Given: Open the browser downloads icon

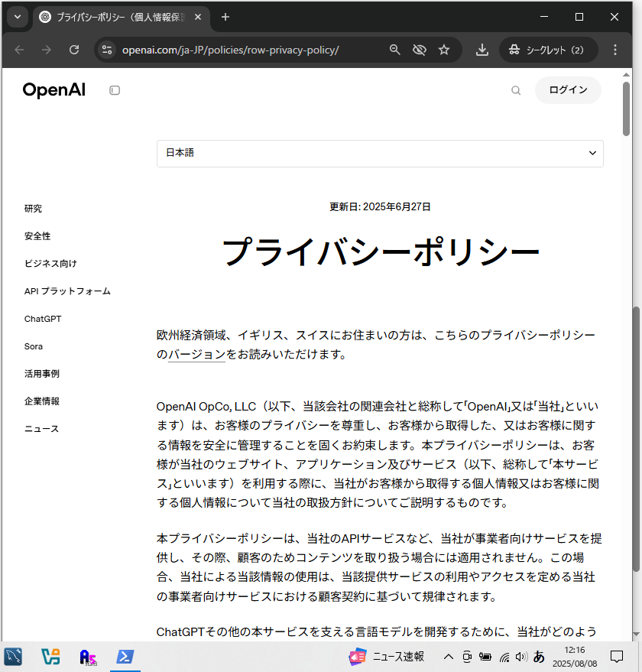Looking at the screenshot, I should [482, 50].
